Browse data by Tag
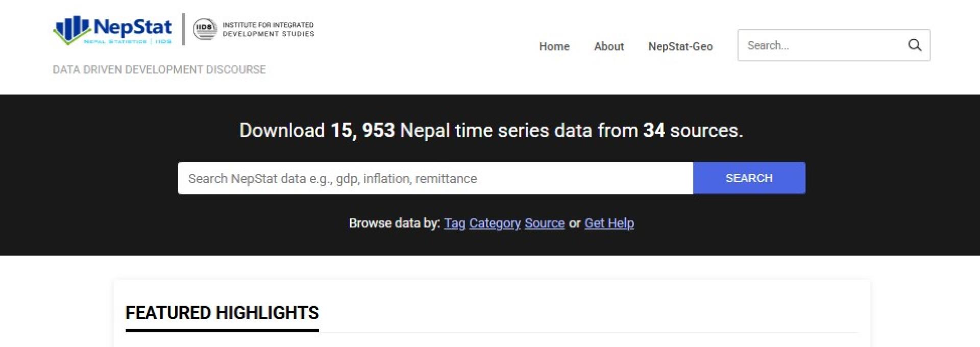 pyautogui.click(x=454, y=224)
